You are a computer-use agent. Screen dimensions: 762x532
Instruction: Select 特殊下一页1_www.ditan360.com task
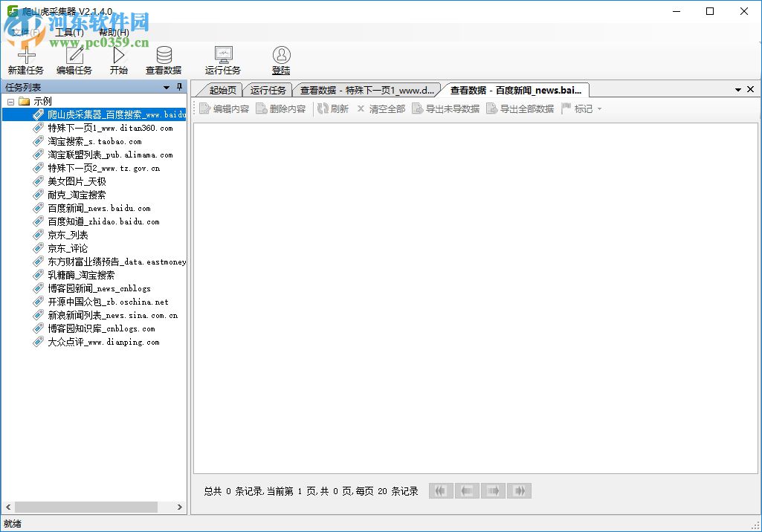[110, 129]
